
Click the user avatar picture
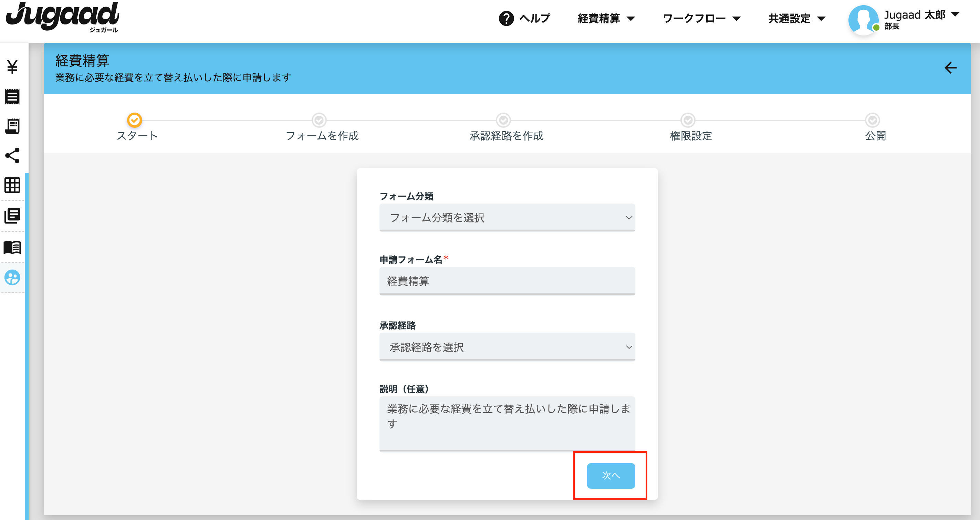tap(863, 20)
